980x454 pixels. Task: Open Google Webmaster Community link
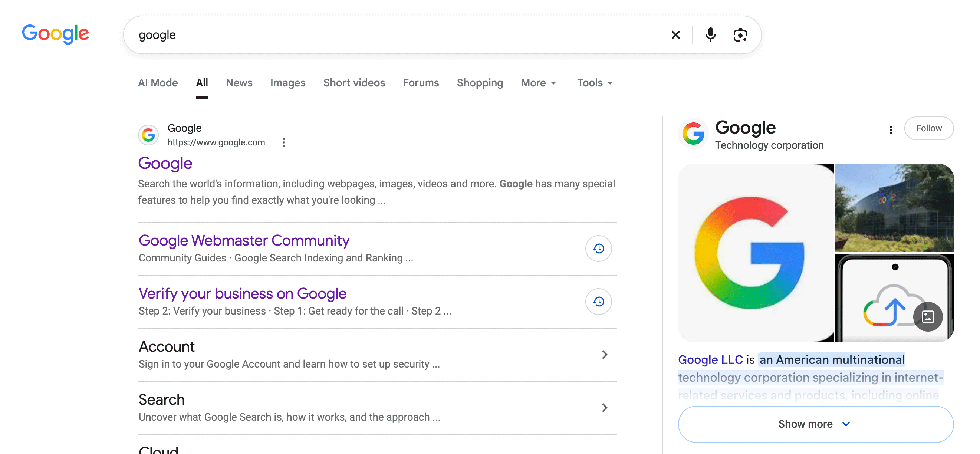coord(244,240)
